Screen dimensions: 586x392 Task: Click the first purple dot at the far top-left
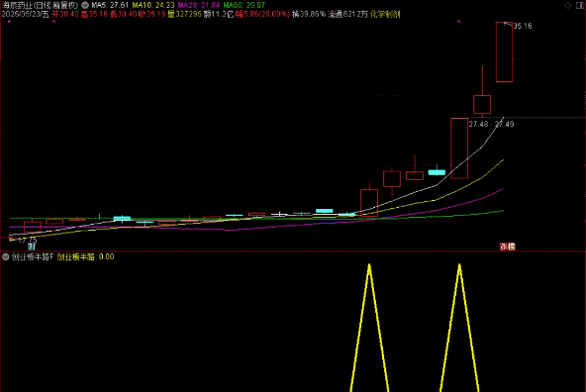pyautogui.click(x=9, y=22)
